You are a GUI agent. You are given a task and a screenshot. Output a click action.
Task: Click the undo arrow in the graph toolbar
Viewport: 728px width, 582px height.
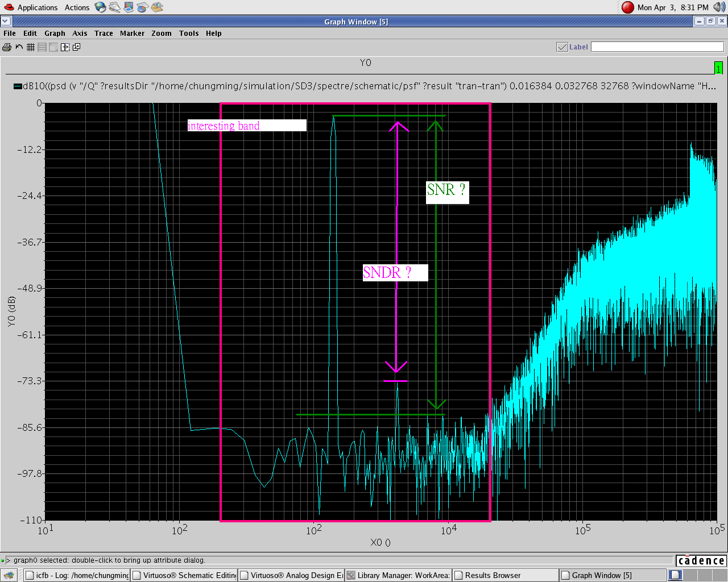coord(19,47)
